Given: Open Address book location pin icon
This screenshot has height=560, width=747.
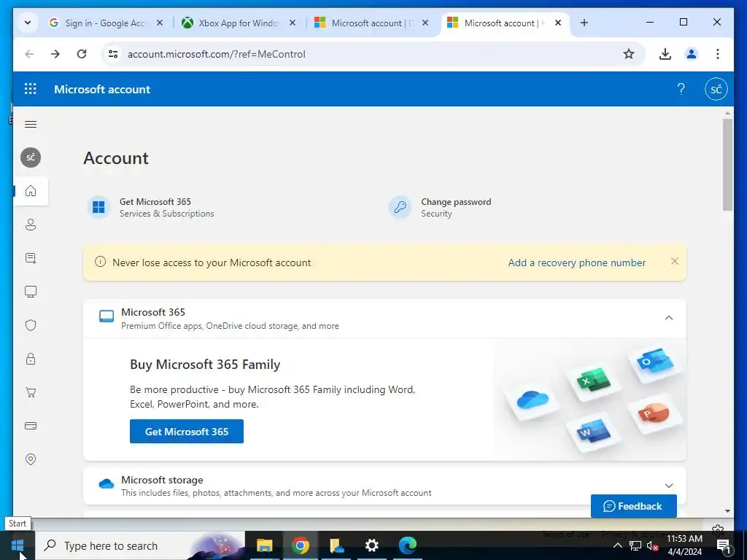Looking at the screenshot, I should click(x=31, y=459).
